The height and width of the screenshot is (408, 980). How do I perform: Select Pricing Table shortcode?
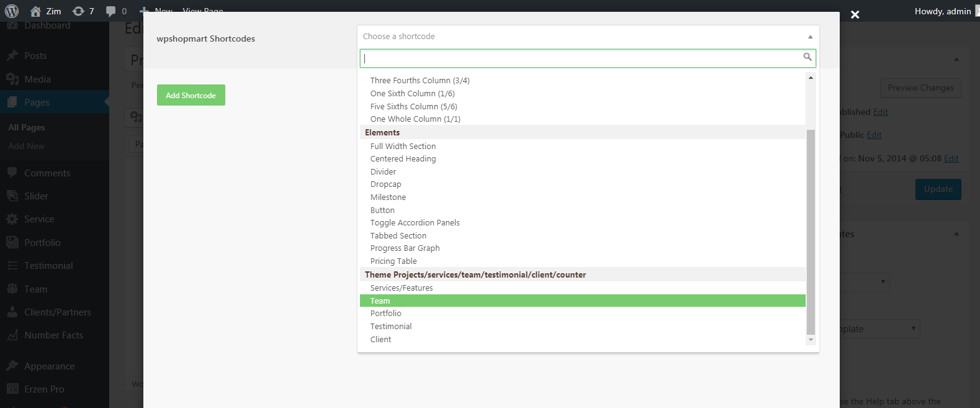[x=583, y=261]
